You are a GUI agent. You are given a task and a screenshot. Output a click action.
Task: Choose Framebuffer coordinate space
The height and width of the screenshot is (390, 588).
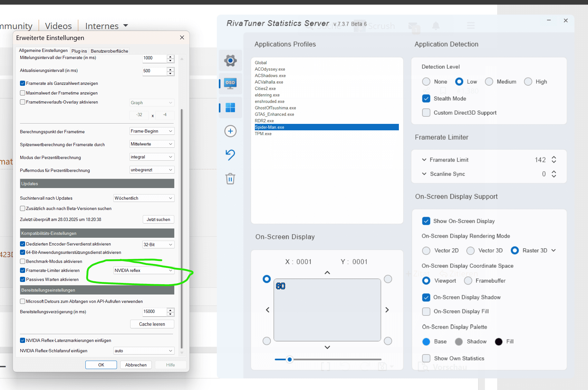click(x=468, y=281)
